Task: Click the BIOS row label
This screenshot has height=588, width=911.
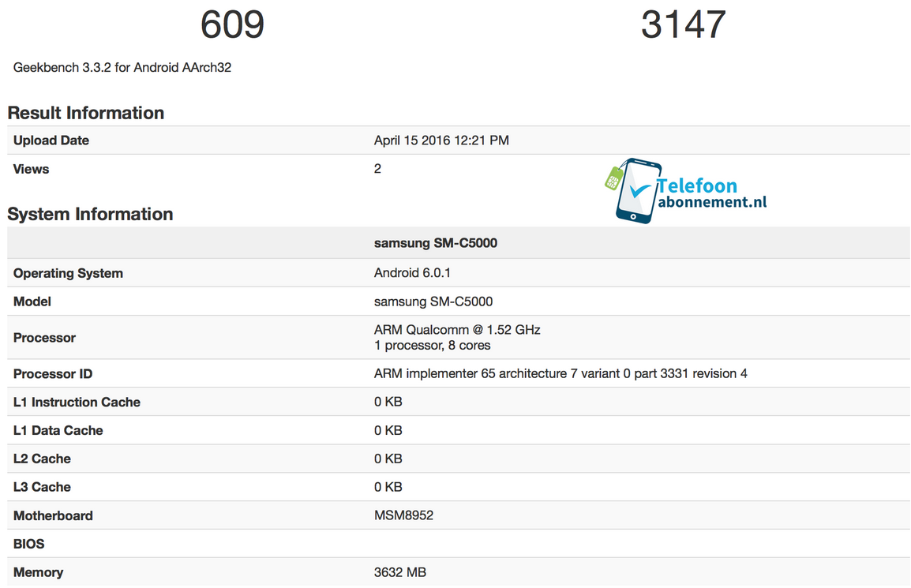Action: 28,544
